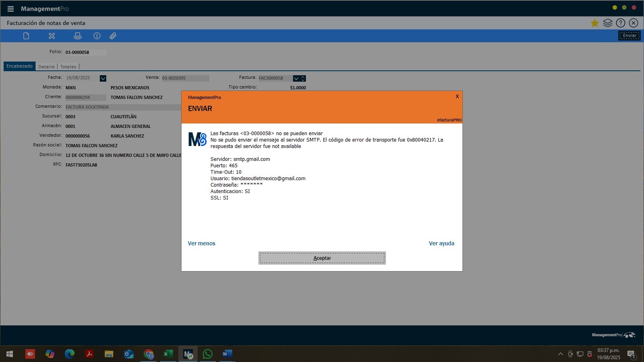Open the hamburger main menu
644x362 pixels.
[10, 9]
